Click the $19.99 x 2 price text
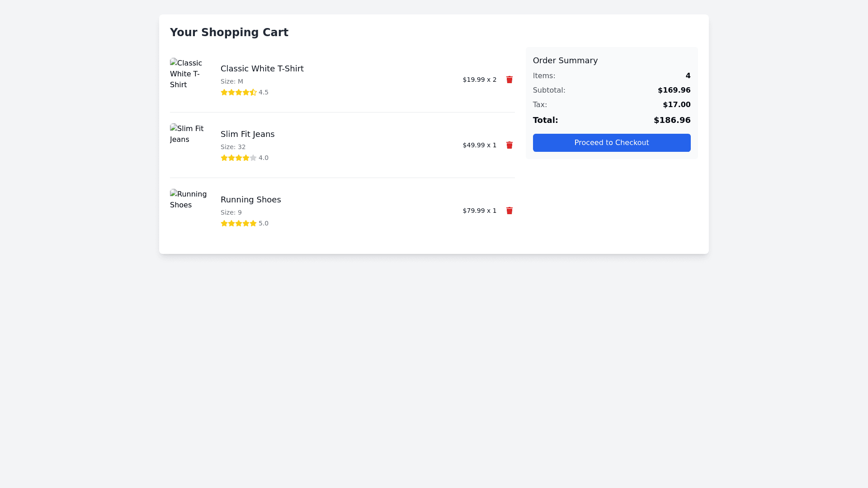 pos(479,80)
